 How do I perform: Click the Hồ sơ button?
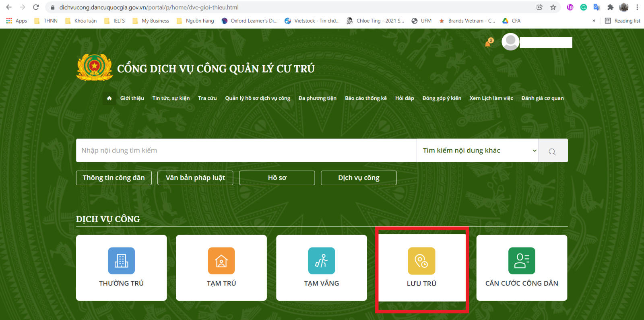[277, 178]
